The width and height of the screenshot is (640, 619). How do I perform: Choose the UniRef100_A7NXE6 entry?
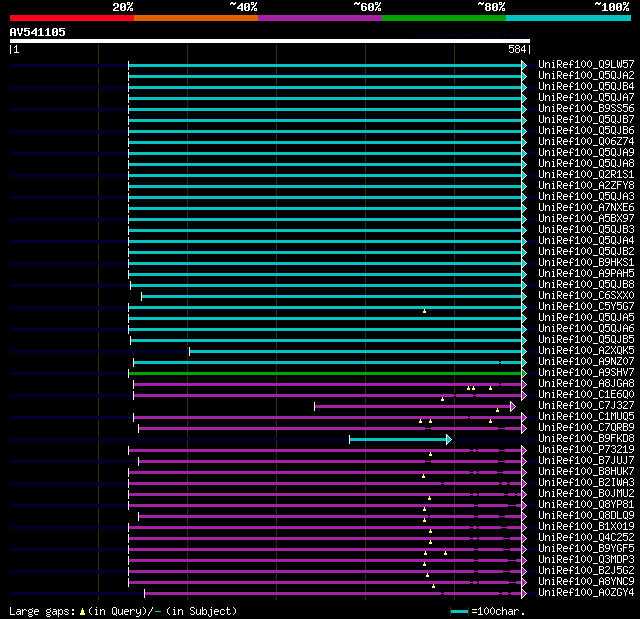586,208
